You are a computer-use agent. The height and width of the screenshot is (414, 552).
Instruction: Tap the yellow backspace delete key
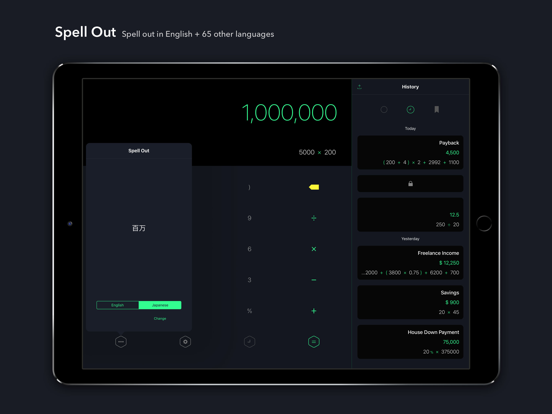[x=314, y=187]
